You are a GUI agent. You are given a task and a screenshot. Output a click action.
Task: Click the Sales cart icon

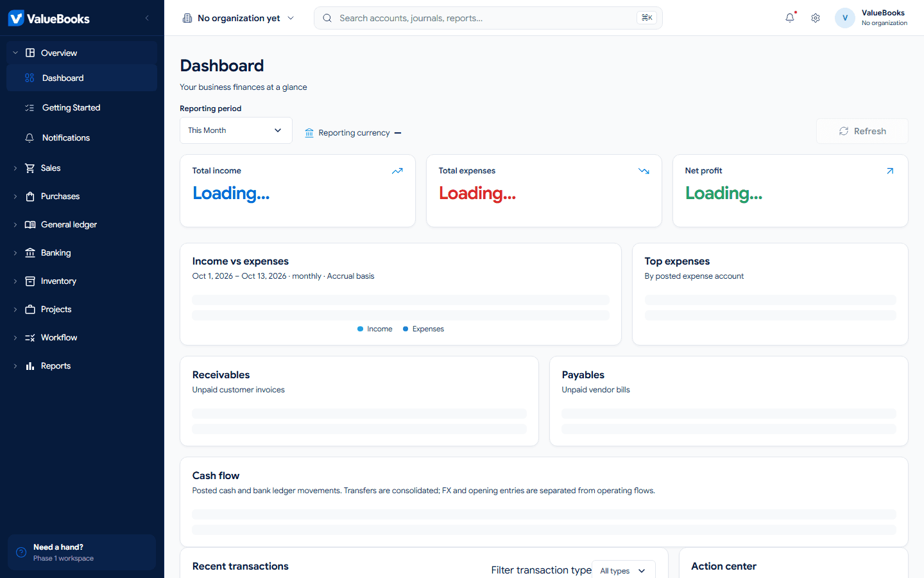coord(30,168)
